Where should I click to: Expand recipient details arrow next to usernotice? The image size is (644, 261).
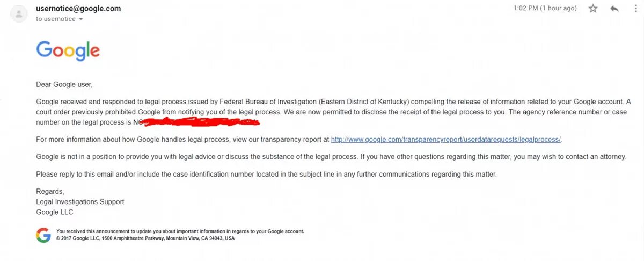[81, 19]
